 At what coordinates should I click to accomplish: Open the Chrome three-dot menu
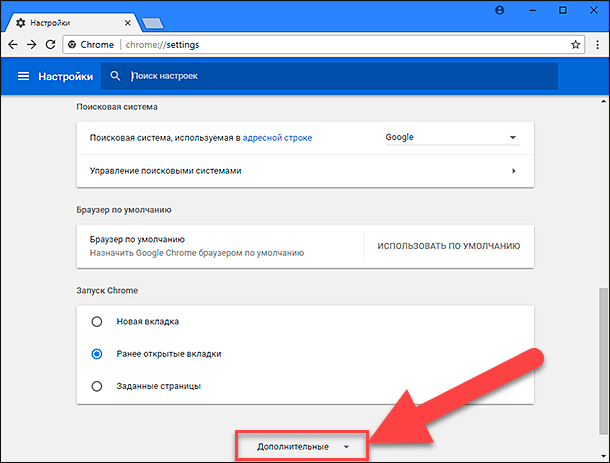tap(598, 45)
